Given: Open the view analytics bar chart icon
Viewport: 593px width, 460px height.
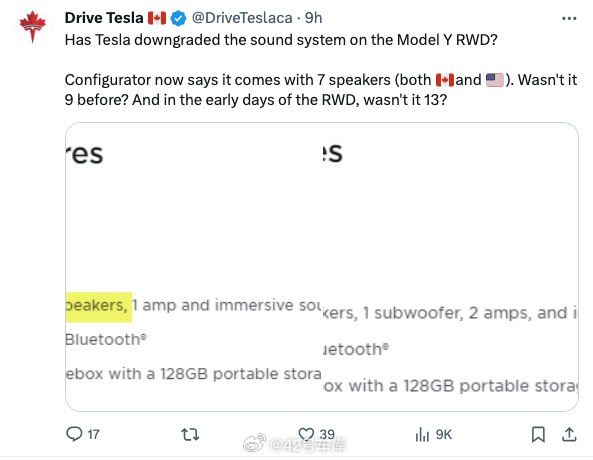Looking at the screenshot, I should (x=422, y=434).
